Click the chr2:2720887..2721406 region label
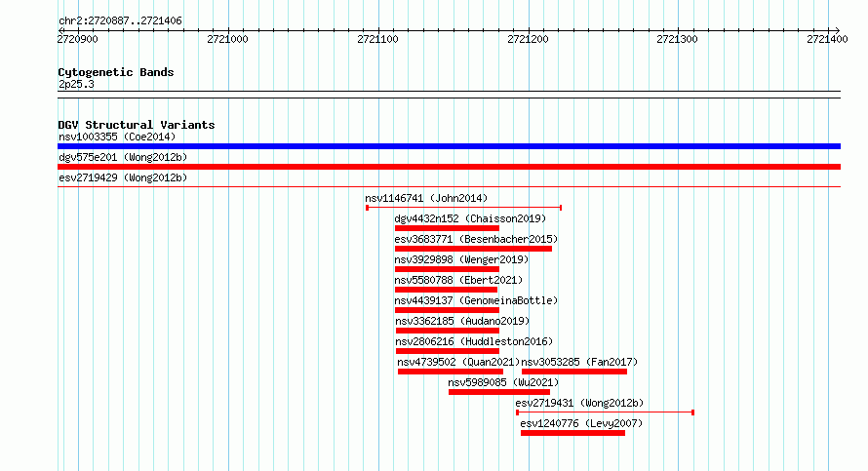 pyautogui.click(x=120, y=20)
